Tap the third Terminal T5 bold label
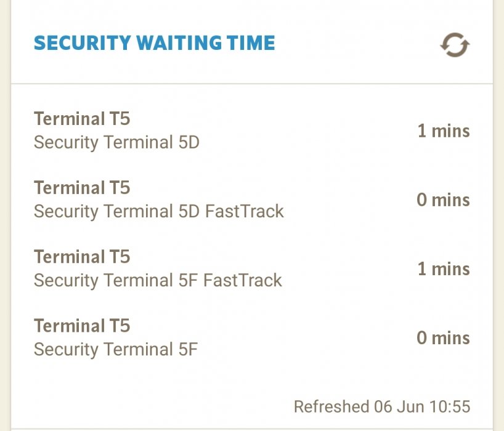 pos(82,256)
